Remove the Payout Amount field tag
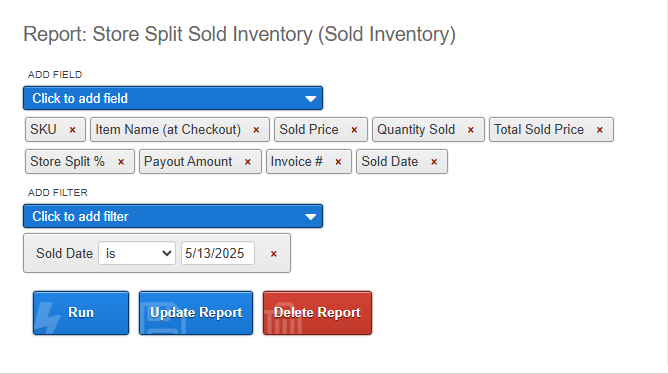This screenshot has width=668, height=374. tap(248, 162)
